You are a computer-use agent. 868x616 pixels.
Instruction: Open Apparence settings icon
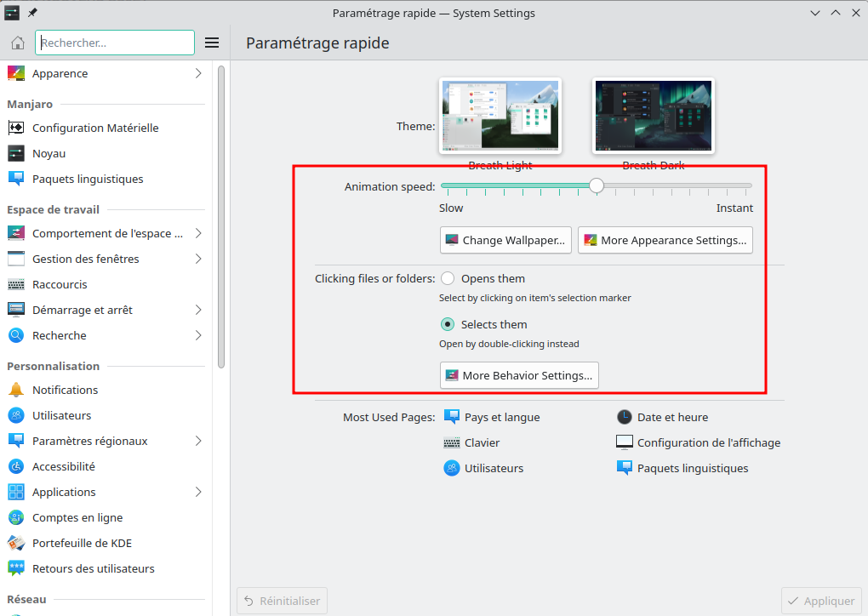16,73
